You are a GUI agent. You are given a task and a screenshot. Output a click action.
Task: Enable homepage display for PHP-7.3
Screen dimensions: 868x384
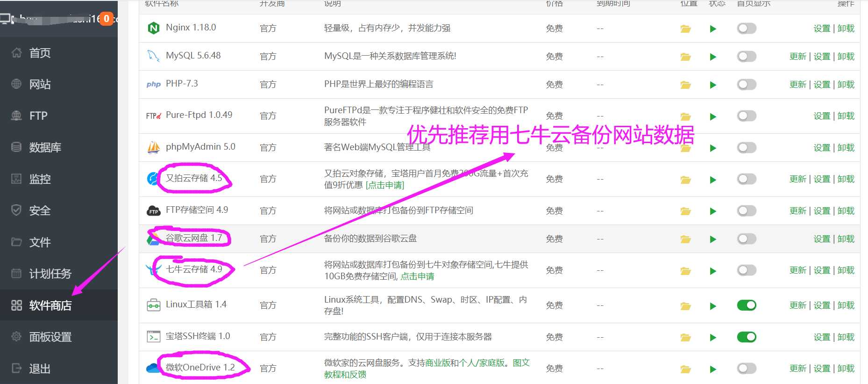747,85
